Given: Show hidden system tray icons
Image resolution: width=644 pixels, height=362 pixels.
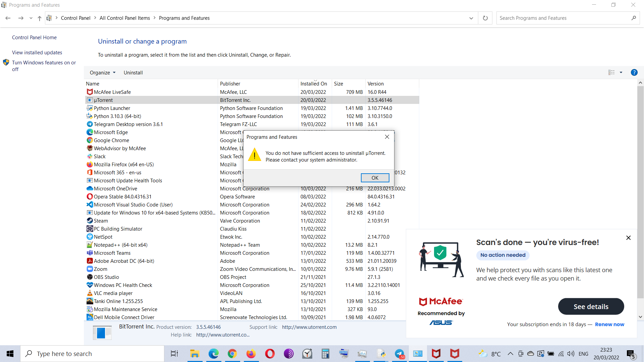Looking at the screenshot, I should [510, 354].
